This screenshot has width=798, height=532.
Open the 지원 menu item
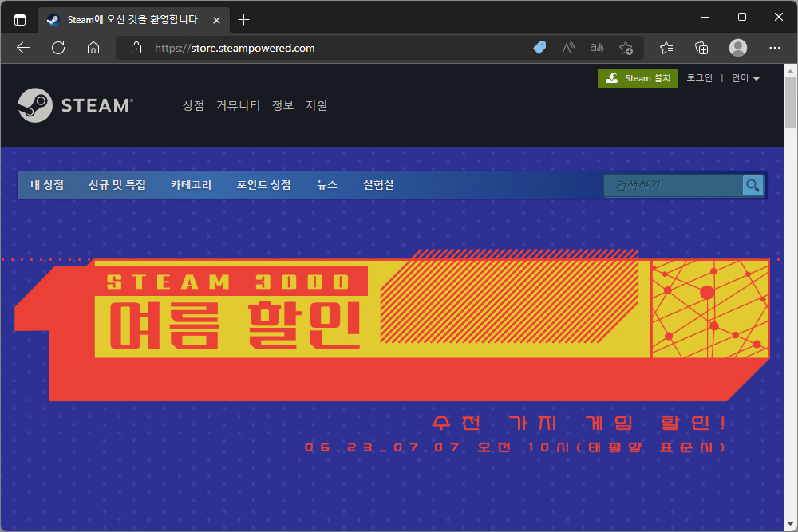click(316, 105)
